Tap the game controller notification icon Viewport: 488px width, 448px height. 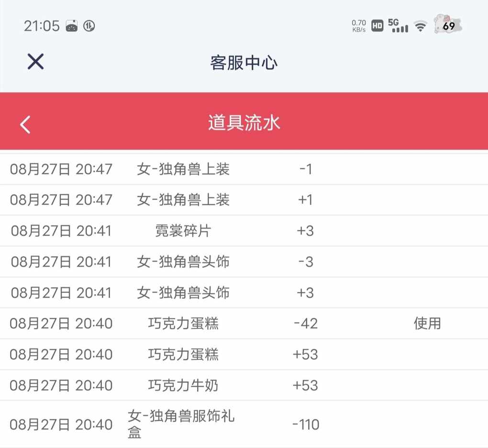point(72,26)
